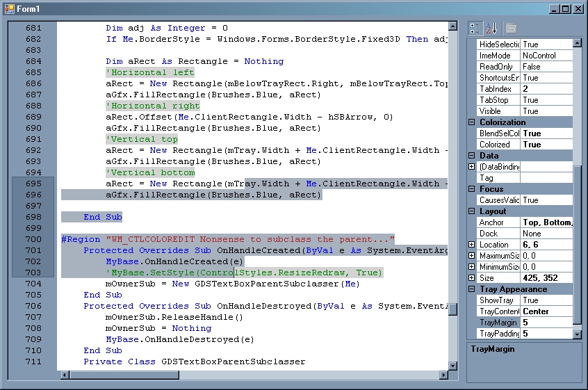Click the 'Horizontal left comment
Viewport: 588px width, 390px height.
coord(150,72)
